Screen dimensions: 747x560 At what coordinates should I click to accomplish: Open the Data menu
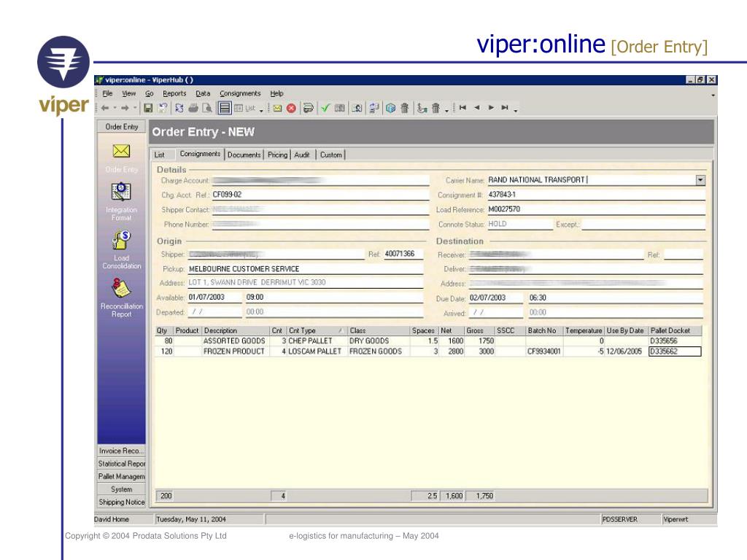[203, 94]
